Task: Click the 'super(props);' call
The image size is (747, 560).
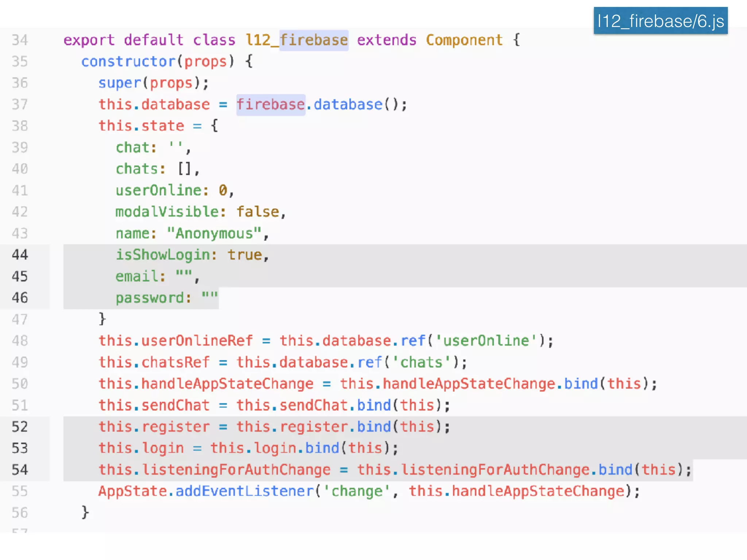Action: pyautogui.click(x=154, y=83)
